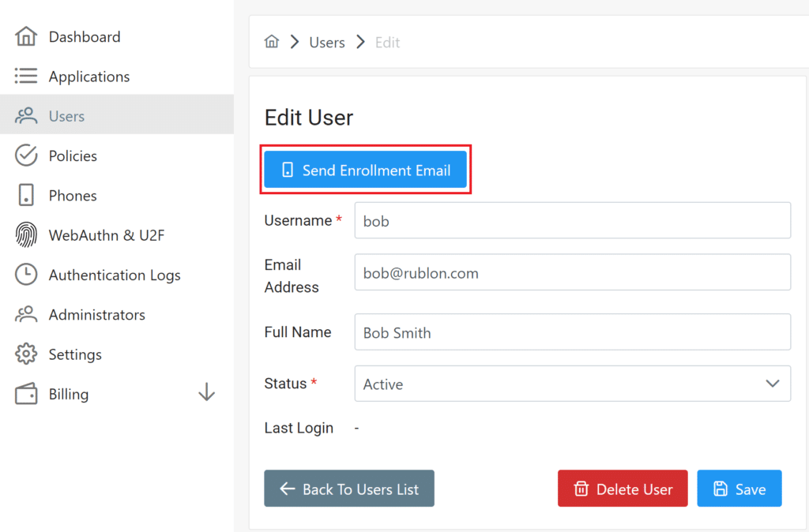Click the Delete User button

coord(623,489)
